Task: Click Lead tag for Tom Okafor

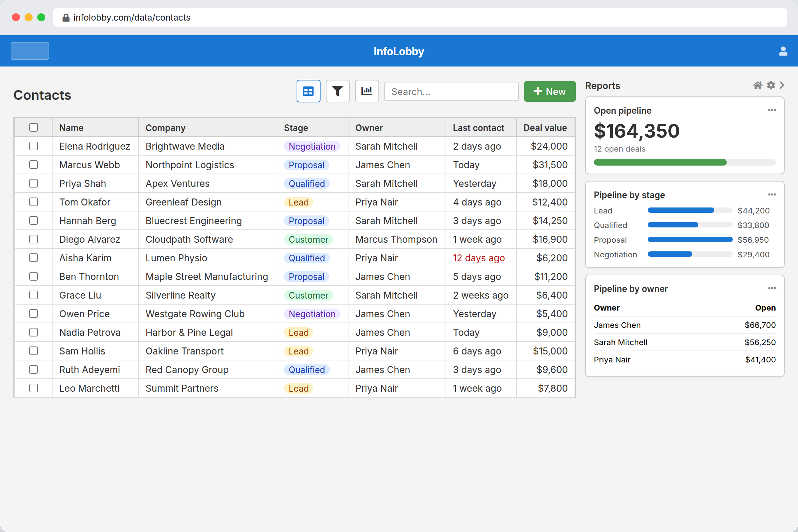Action: tap(299, 202)
